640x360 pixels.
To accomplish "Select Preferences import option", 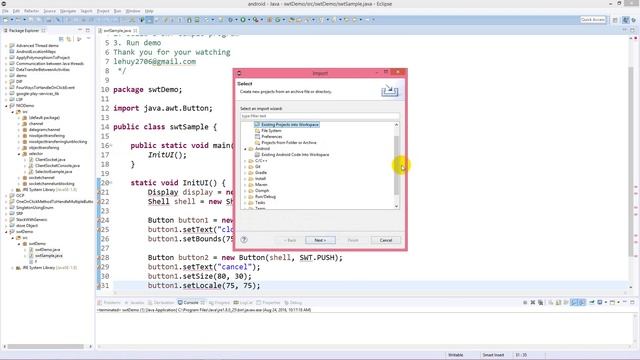I will coord(272,137).
